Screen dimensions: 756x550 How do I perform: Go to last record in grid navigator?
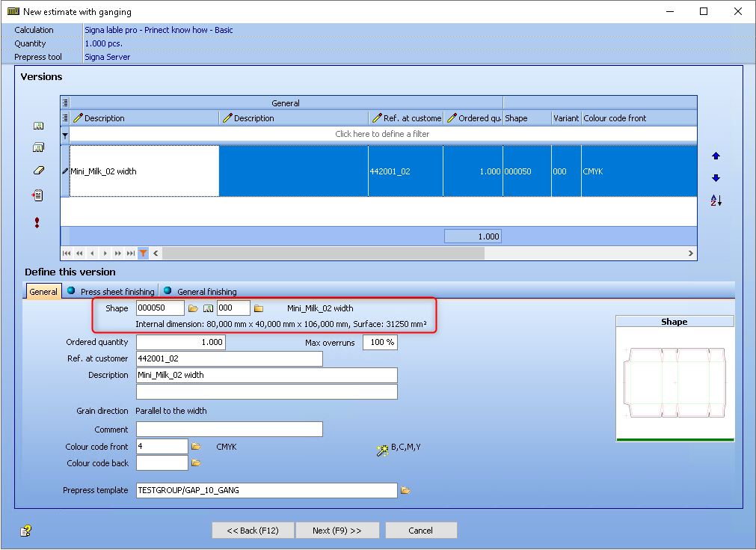click(x=131, y=253)
